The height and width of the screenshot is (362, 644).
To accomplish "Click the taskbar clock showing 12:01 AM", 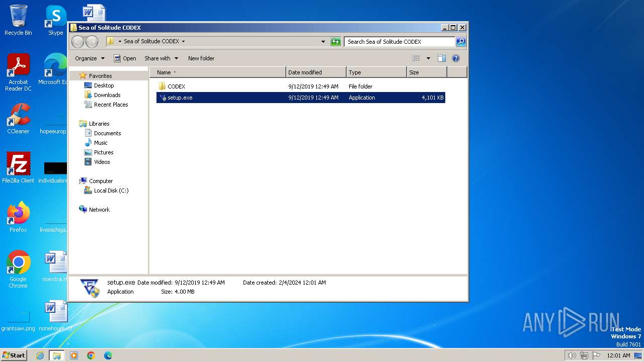I will (618, 355).
